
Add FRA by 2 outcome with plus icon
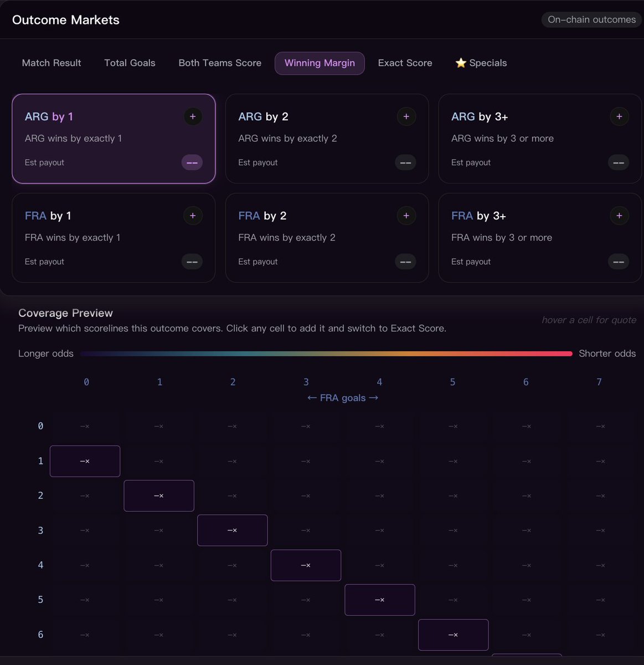click(406, 216)
